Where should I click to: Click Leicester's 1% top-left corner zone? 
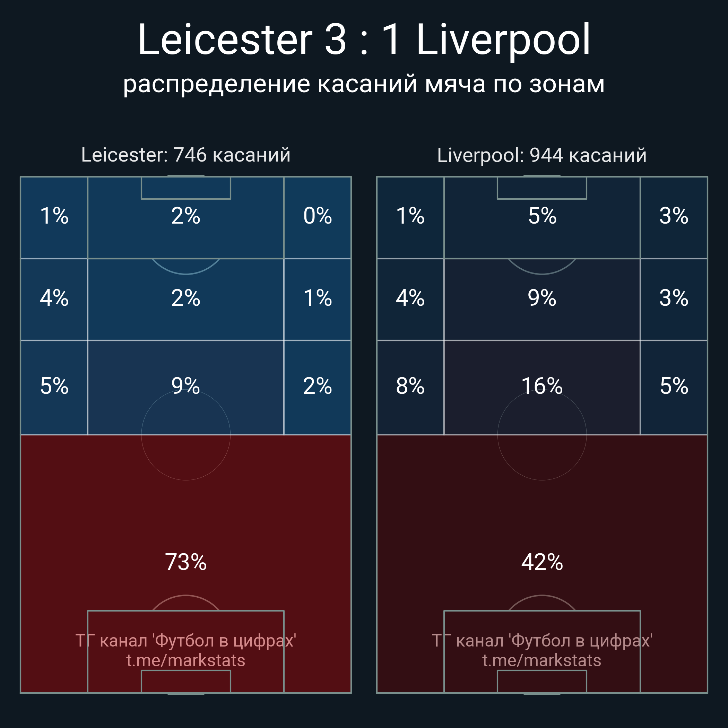tap(54, 217)
